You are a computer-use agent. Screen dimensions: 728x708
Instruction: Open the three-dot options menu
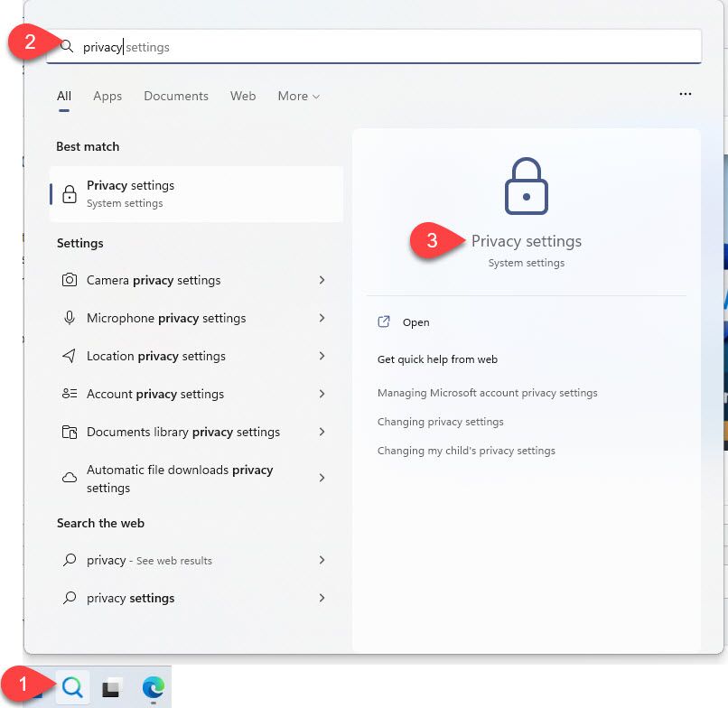[686, 94]
